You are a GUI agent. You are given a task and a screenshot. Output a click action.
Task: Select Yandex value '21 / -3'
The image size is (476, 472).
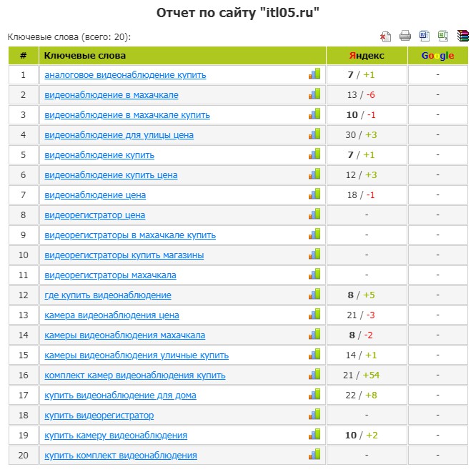[361, 315]
